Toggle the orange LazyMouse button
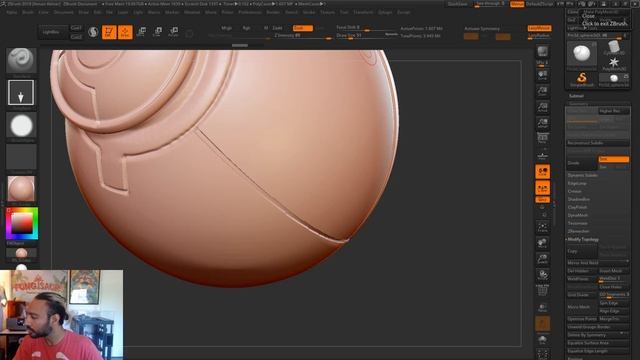 539,28
